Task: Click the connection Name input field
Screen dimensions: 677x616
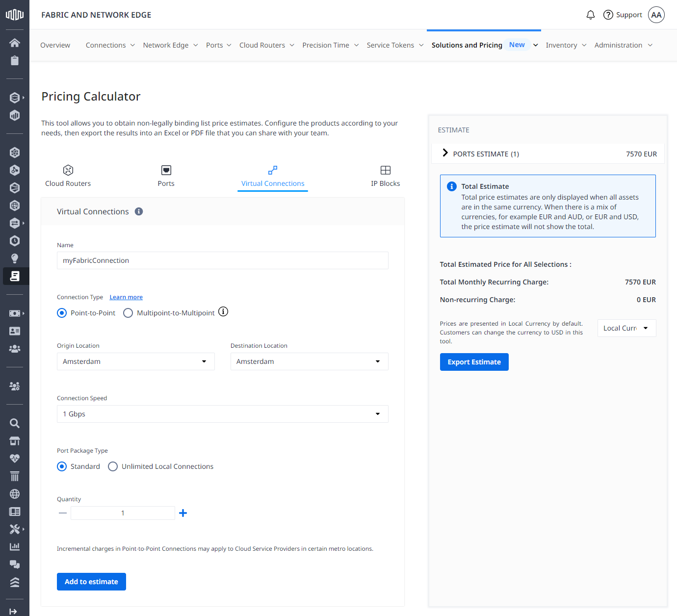Action: click(x=223, y=260)
